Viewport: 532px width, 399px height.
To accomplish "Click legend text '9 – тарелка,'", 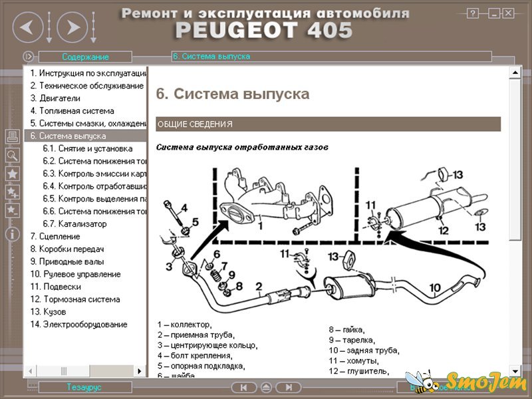I will coord(352,340).
